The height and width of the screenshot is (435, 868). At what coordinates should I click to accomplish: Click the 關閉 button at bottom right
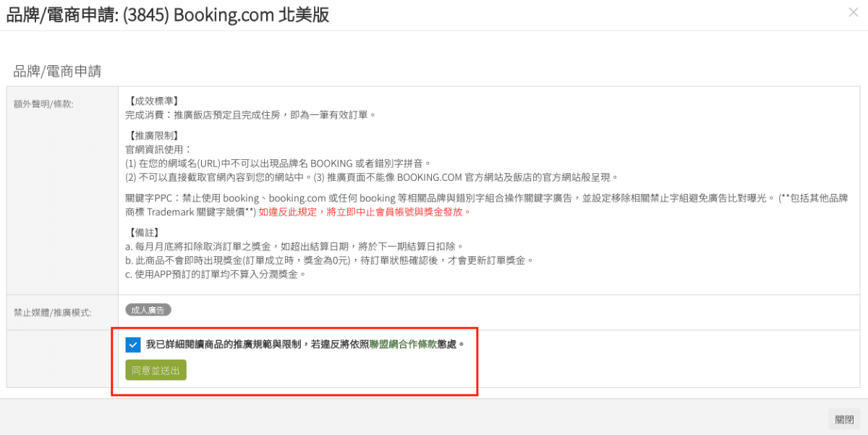844,418
